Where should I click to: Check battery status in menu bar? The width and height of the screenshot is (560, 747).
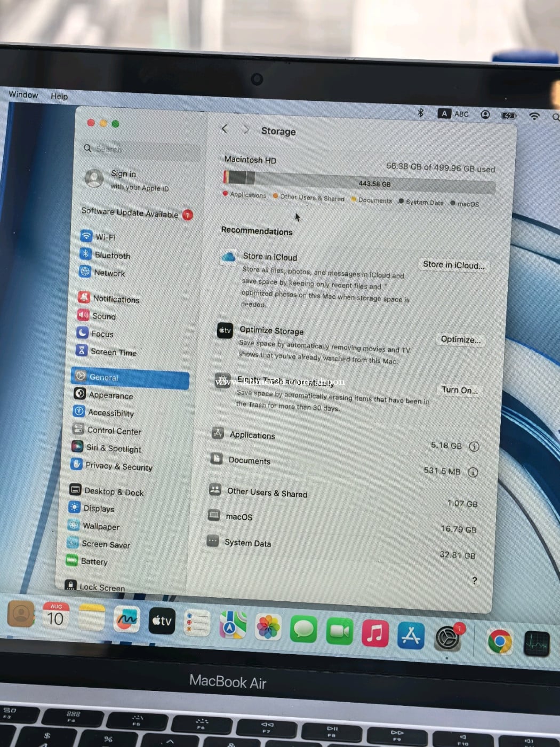pos(508,115)
